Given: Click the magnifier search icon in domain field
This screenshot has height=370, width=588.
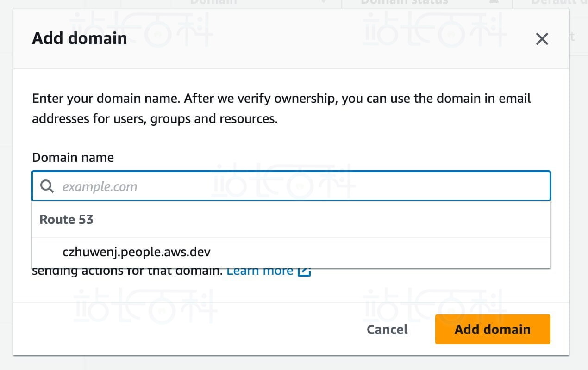Looking at the screenshot, I should [47, 186].
